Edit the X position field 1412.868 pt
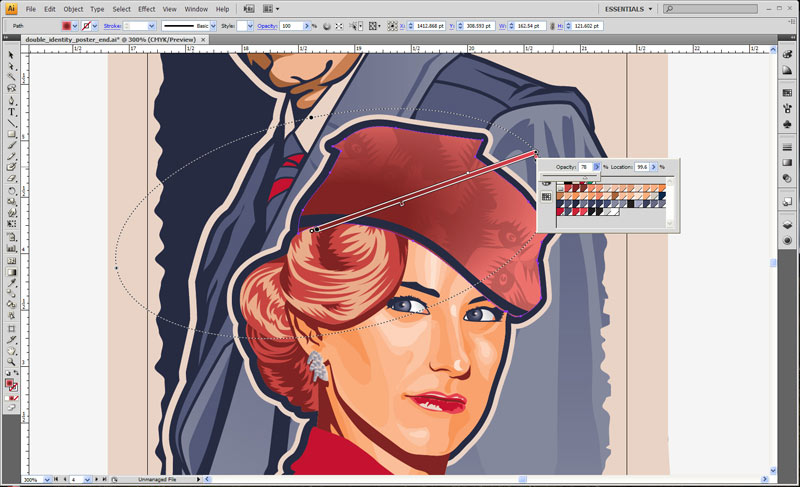800x487 pixels. [x=430, y=26]
